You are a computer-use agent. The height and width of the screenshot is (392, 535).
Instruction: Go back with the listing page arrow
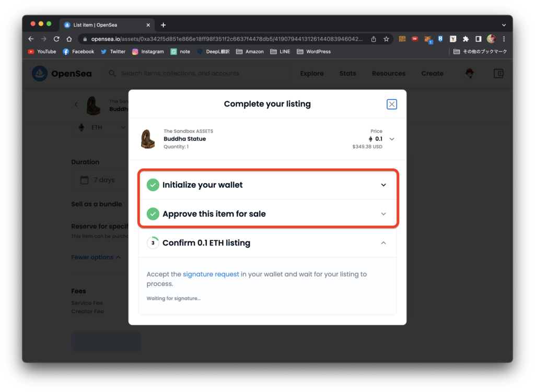click(x=76, y=104)
